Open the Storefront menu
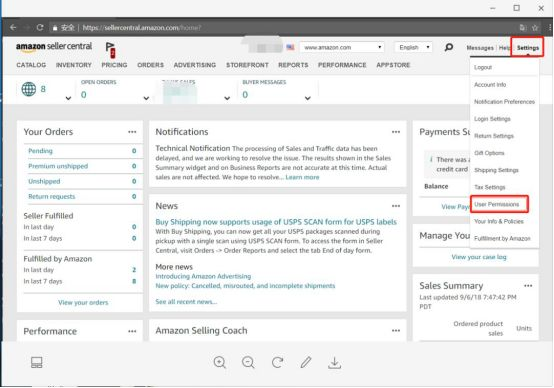Viewport: 554px width, 388px height. (247, 65)
